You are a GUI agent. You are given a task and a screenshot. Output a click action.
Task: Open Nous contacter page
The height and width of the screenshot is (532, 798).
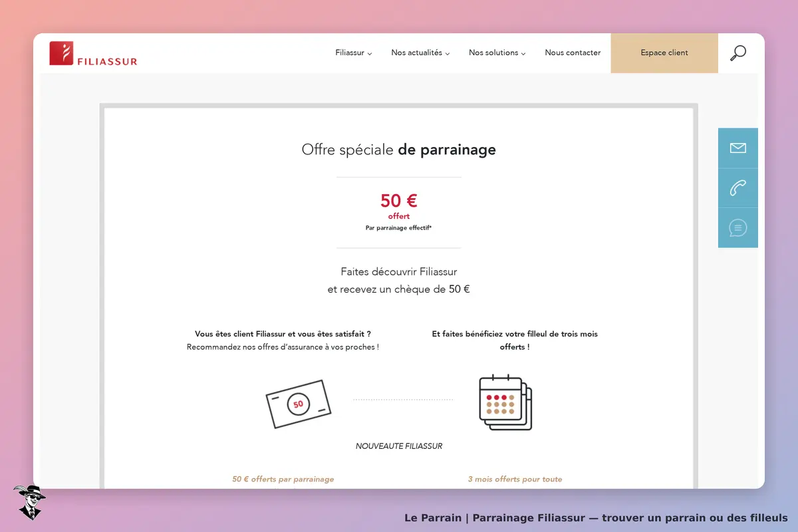tap(573, 53)
